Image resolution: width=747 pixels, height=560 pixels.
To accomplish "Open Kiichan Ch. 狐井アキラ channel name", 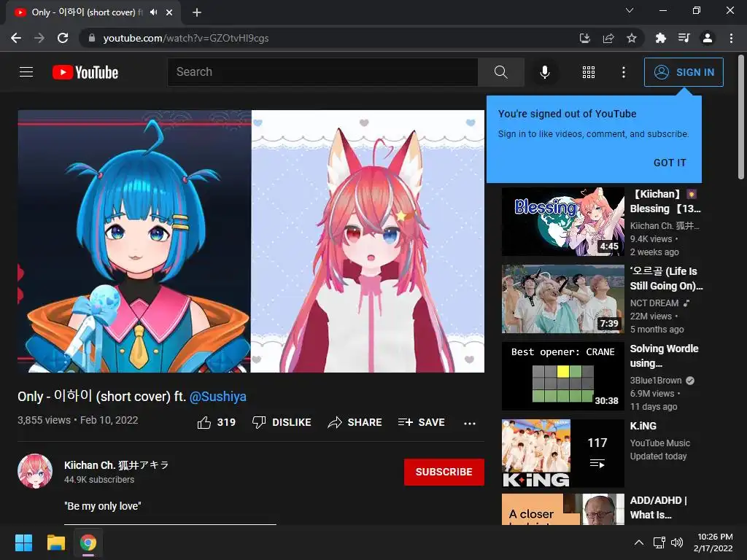I will pyautogui.click(x=117, y=464).
